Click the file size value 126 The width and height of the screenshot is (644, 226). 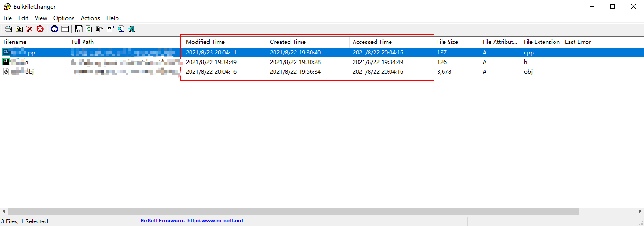[442, 62]
